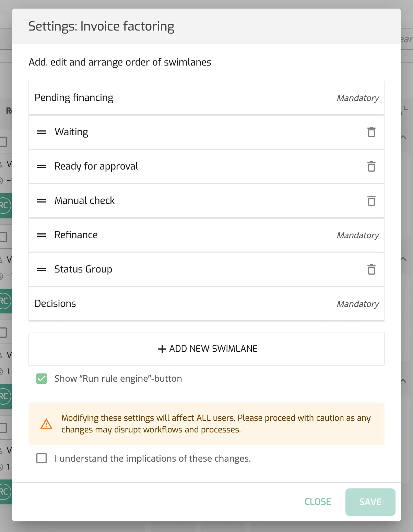
Task: Delete the Waiting swimlane via trash icon
Action: click(x=371, y=132)
